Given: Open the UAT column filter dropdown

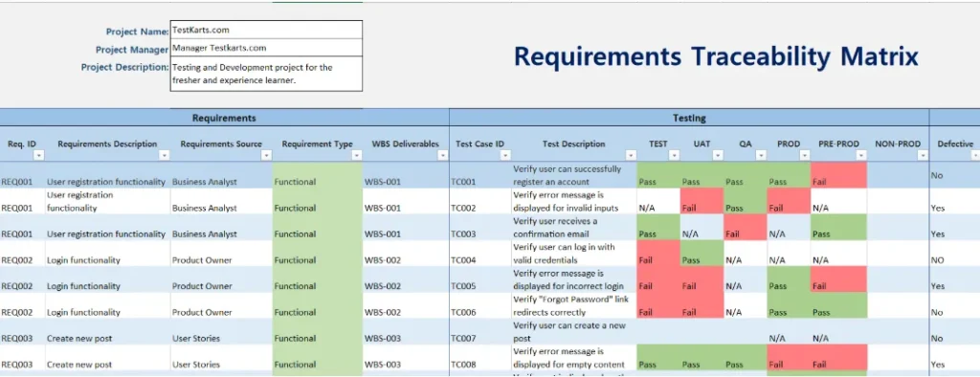Looking at the screenshot, I should pos(718,155).
